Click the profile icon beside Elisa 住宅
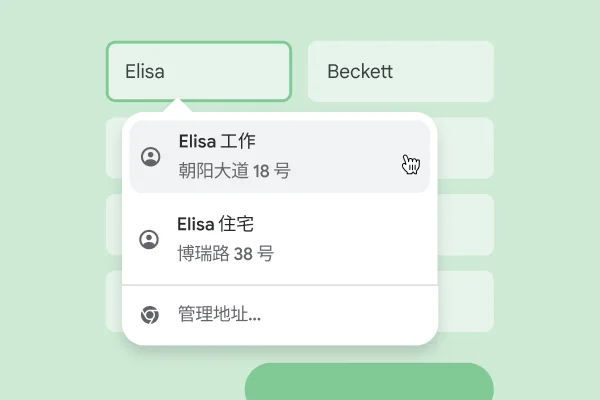Viewport: 600px width, 400px height. (149, 239)
